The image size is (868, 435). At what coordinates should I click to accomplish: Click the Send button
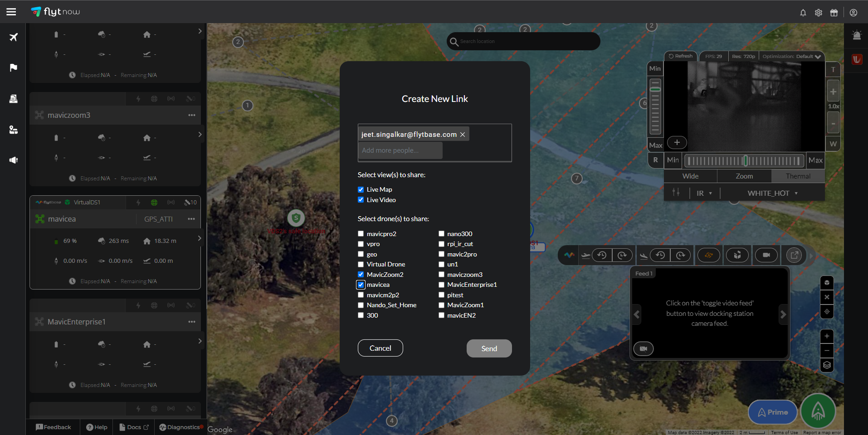point(489,348)
